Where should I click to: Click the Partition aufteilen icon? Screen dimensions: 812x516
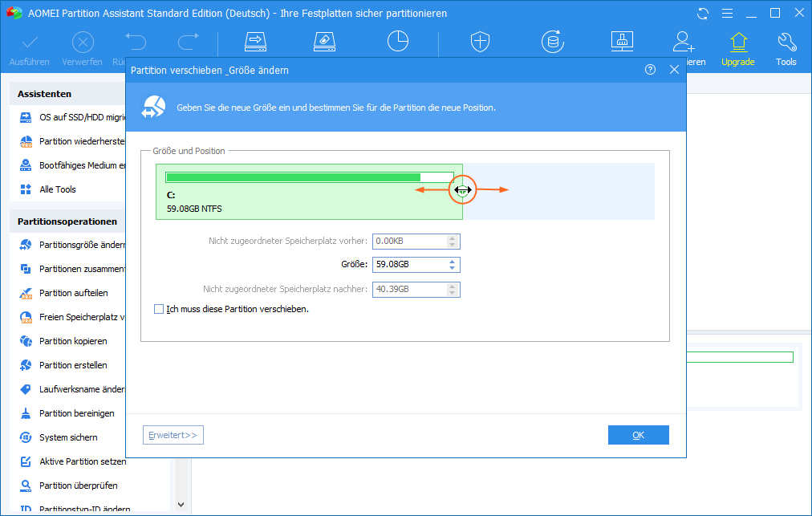(26, 293)
